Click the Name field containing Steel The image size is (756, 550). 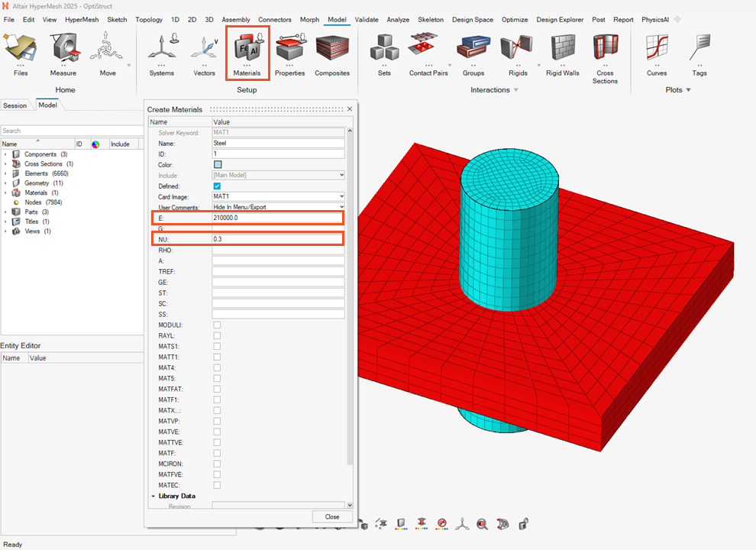click(x=278, y=144)
